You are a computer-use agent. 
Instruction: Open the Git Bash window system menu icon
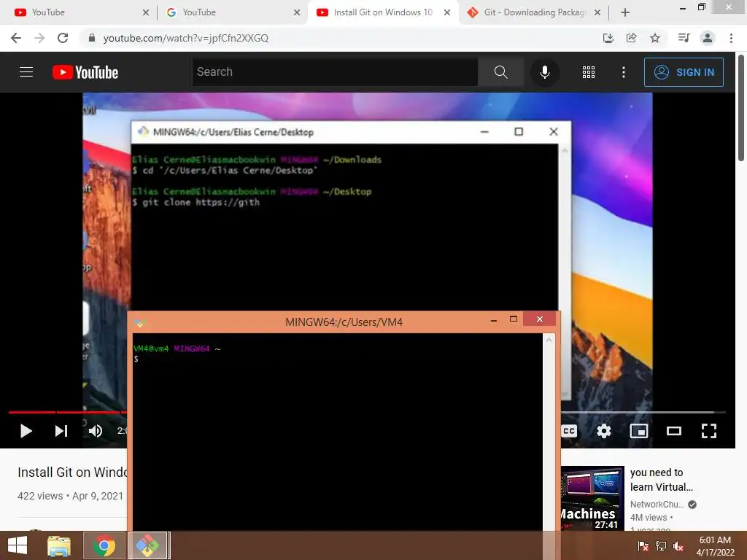coord(139,322)
